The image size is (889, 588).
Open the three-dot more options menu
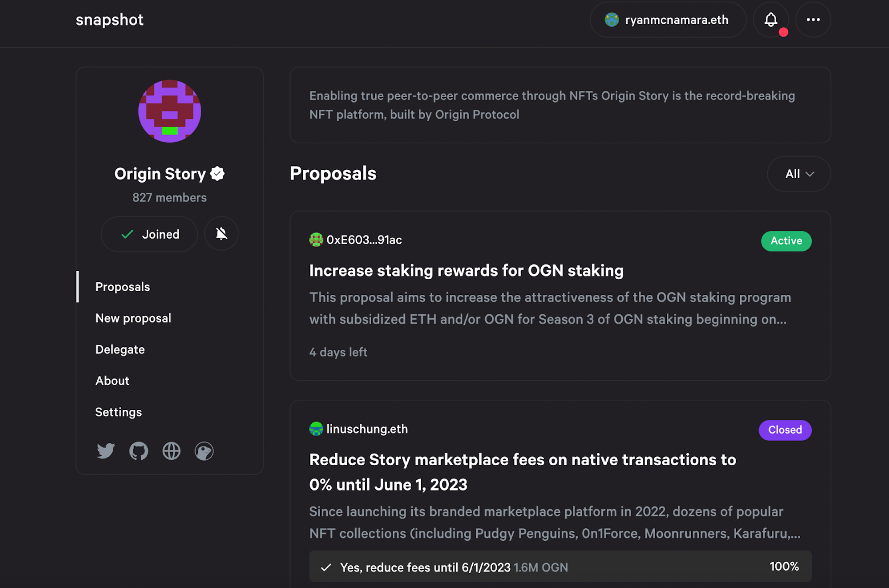[813, 20]
